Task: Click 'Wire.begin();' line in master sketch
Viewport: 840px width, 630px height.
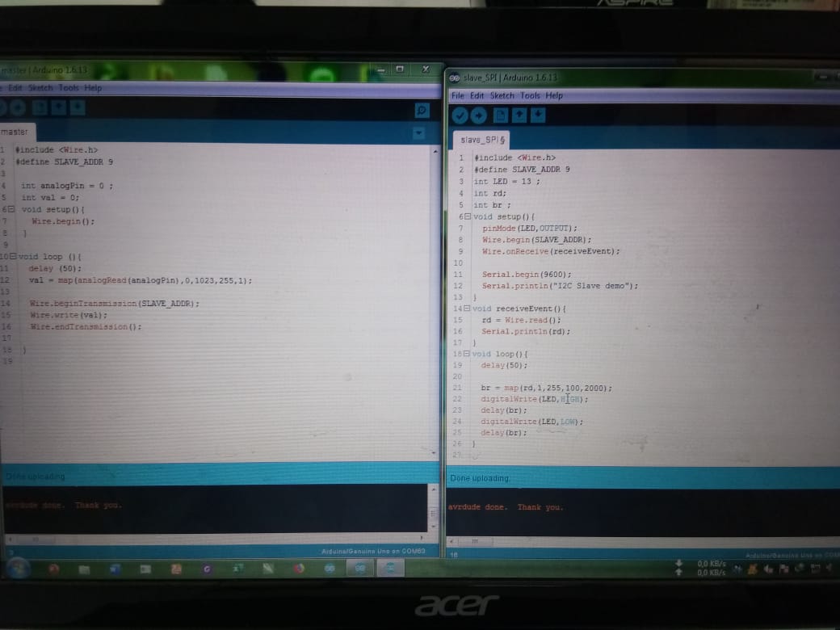Action: tap(63, 221)
